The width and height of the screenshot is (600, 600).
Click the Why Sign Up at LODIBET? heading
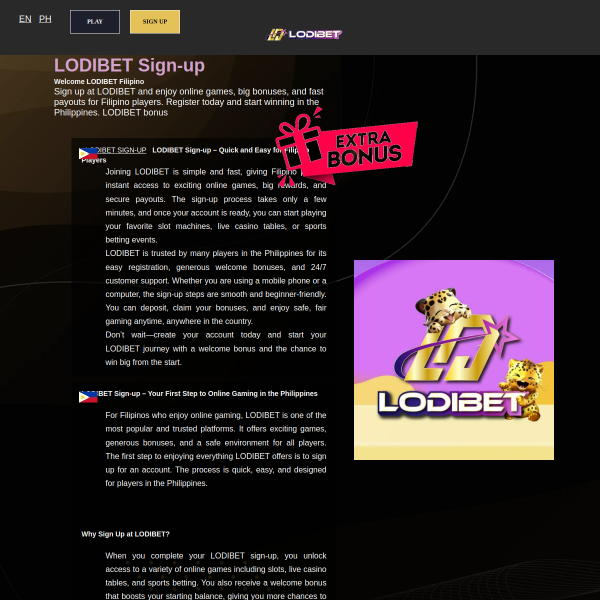125,534
